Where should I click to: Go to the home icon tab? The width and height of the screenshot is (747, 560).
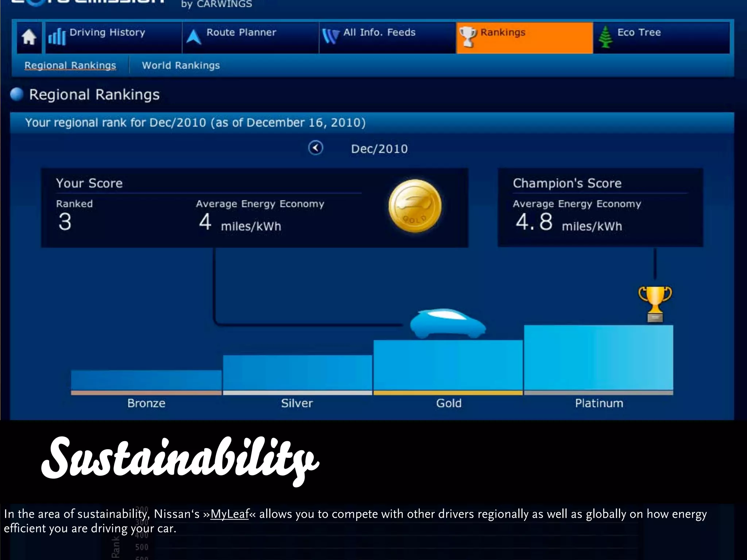coord(29,38)
